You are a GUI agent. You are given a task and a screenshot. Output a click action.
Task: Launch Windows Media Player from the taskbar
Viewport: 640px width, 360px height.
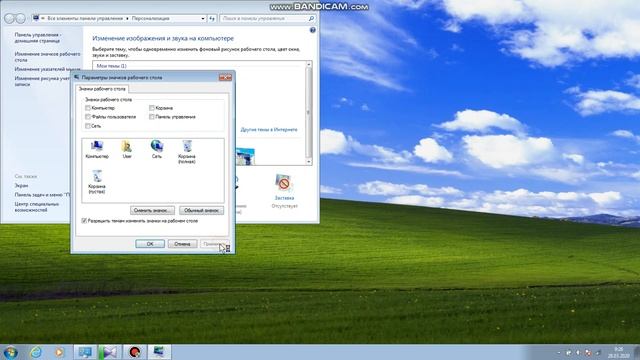click(59, 352)
